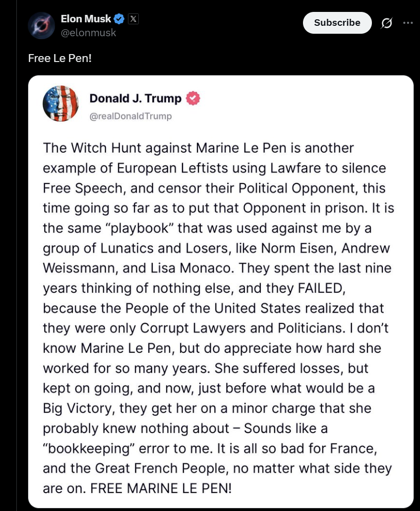The width and height of the screenshot is (420, 511).
Task: Click "The Witch Hunt against Marine Le Pen" line
Action: tap(165, 148)
